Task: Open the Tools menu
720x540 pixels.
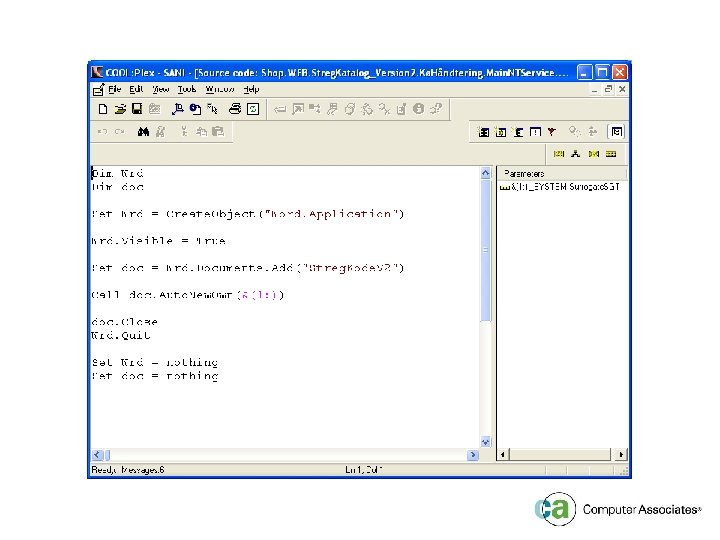Action: click(x=187, y=89)
